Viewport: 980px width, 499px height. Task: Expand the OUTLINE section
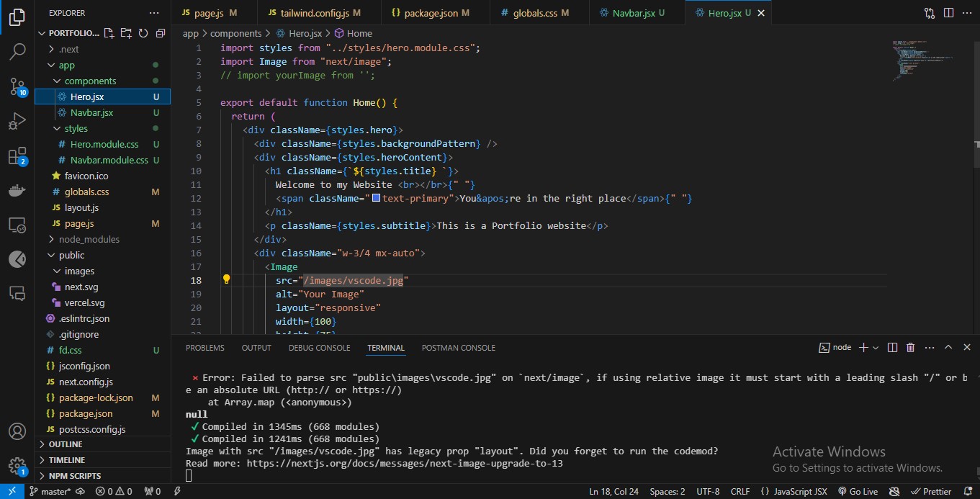tap(102, 444)
